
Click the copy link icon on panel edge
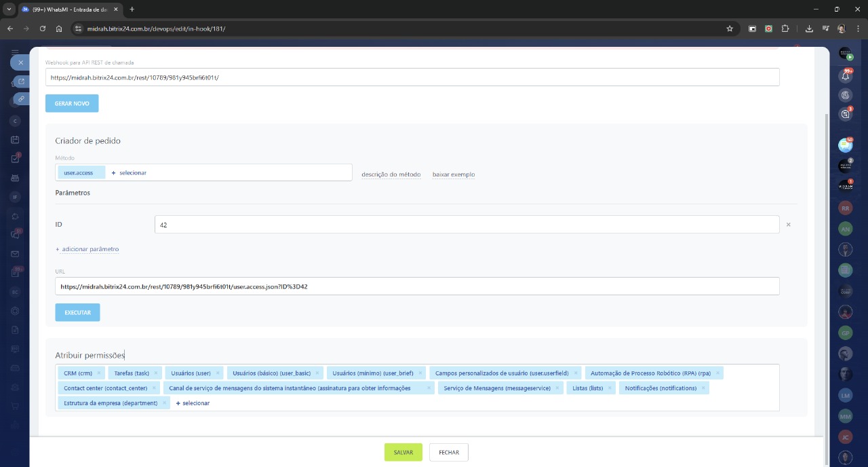pos(21,99)
